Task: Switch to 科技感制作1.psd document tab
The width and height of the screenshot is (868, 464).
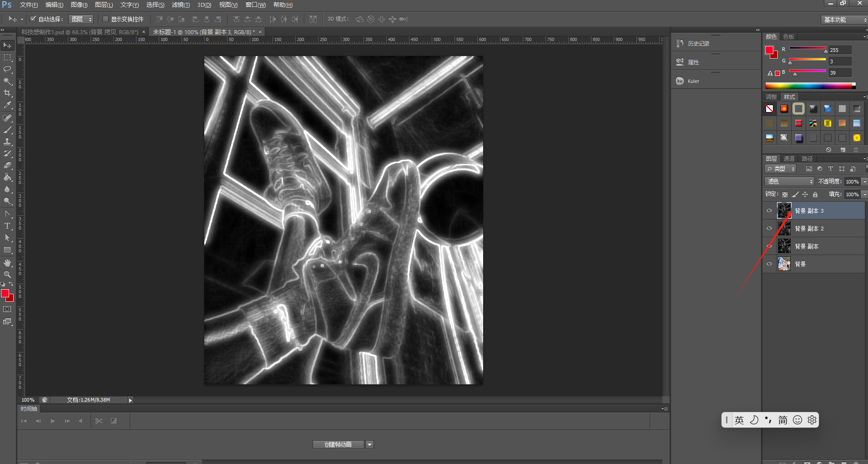Action: pyautogui.click(x=80, y=32)
